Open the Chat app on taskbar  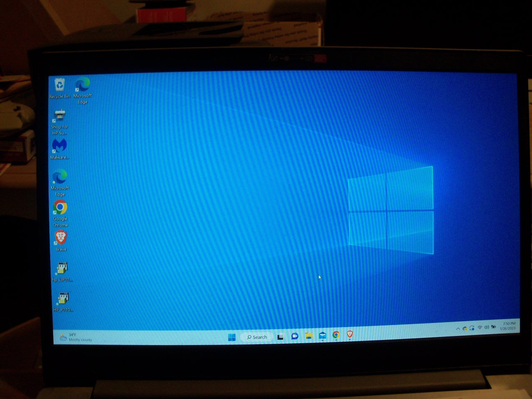tap(295, 336)
